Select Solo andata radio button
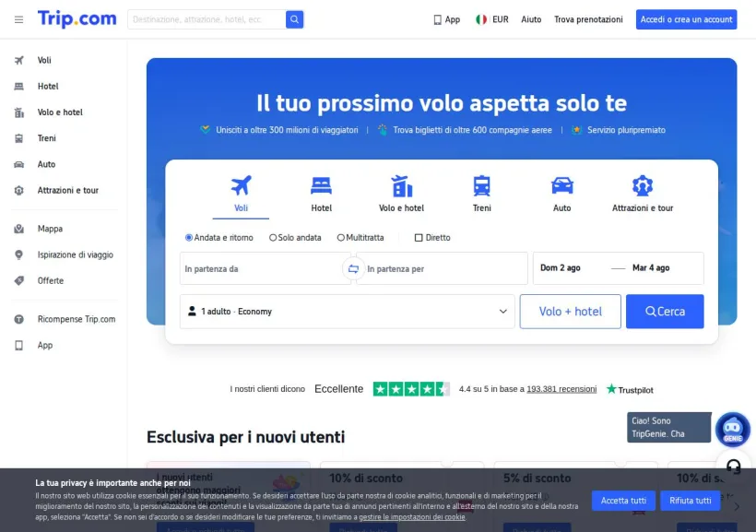Screen dimensions: 756x532 click(273, 237)
